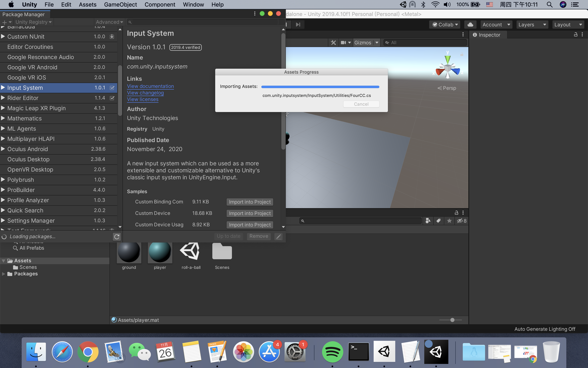The height and width of the screenshot is (368, 588).
Task: Open the Component menu
Action: 160,4
